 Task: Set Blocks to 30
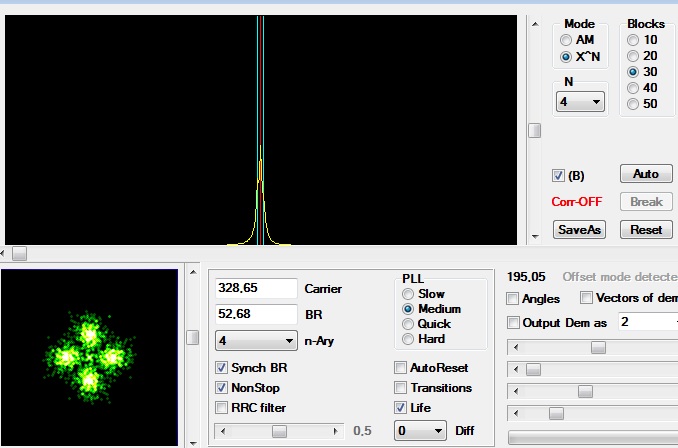633,72
